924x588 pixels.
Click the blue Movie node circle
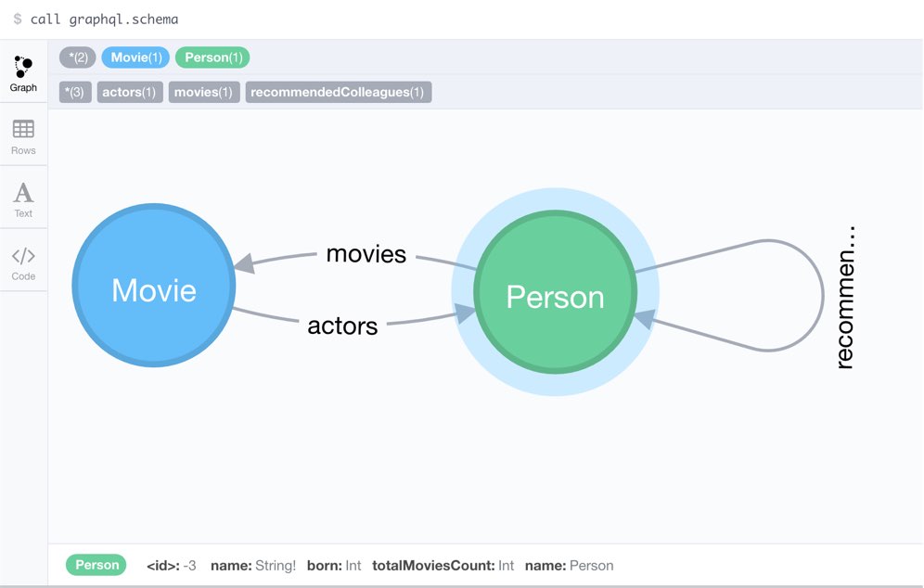pyautogui.click(x=153, y=289)
